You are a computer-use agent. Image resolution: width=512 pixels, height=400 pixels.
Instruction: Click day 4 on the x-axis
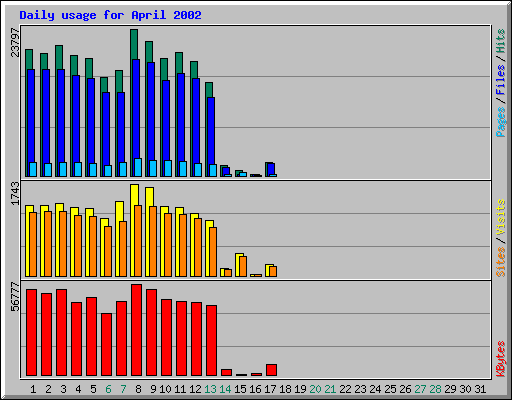[78, 389]
